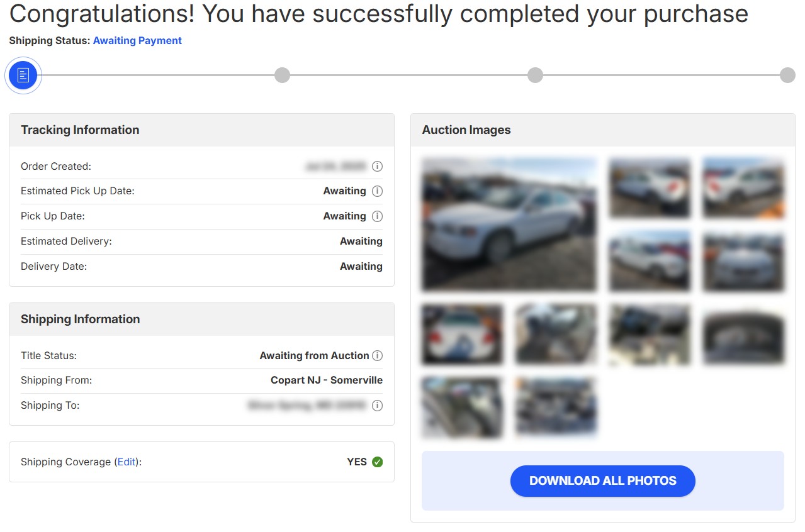Open the last auction thumbnail in bottom row
The height and width of the screenshot is (532, 805).
[x=556, y=407]
